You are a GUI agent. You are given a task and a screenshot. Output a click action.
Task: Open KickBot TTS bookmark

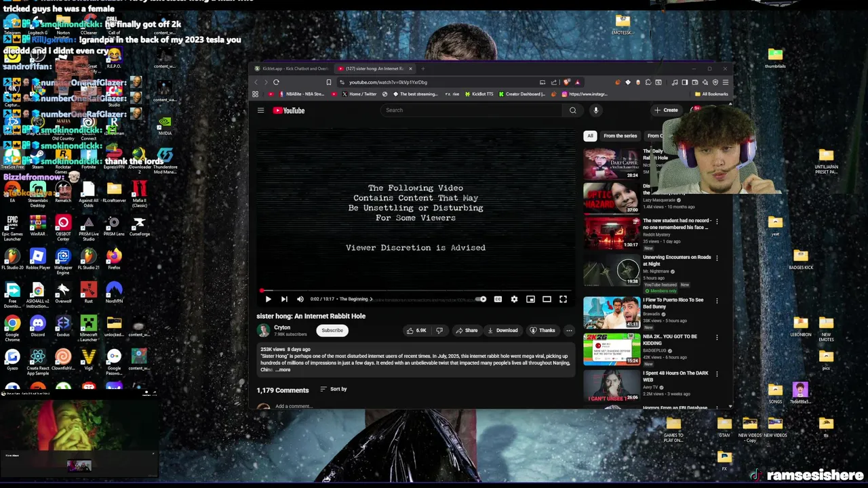pyautogui.click(x=479, y=94)
